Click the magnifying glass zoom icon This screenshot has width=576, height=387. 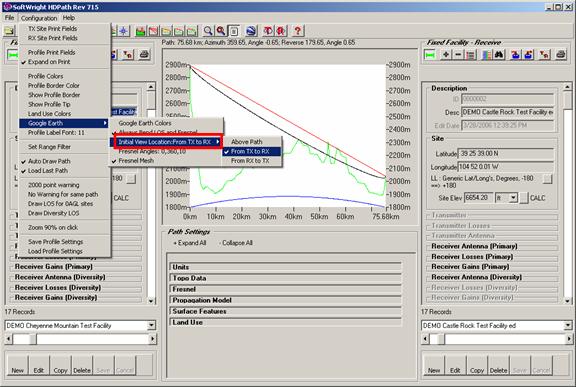208,31
